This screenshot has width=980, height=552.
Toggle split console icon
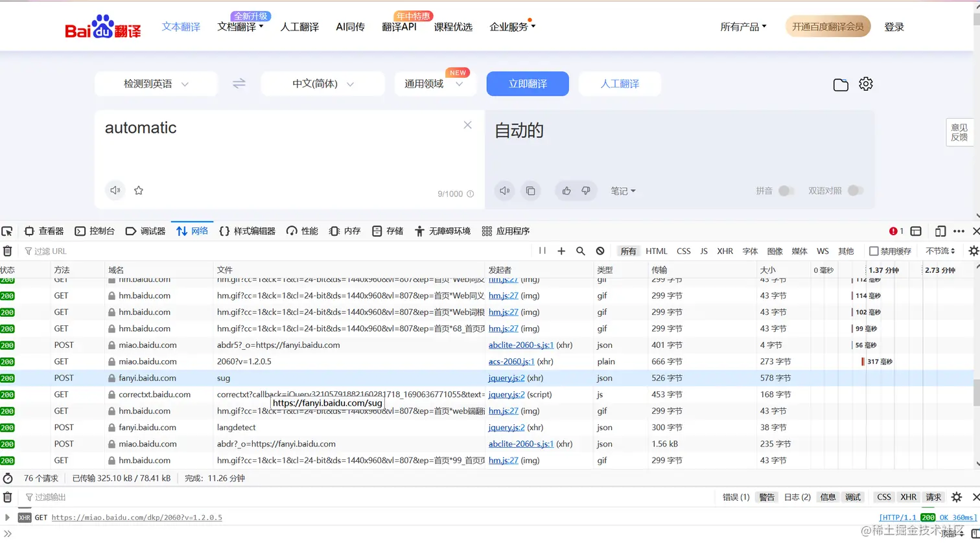click(x=916, y=231)
